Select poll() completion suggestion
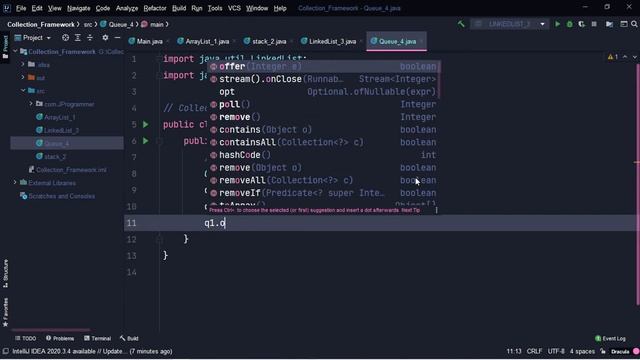 (x=323, y=104)
